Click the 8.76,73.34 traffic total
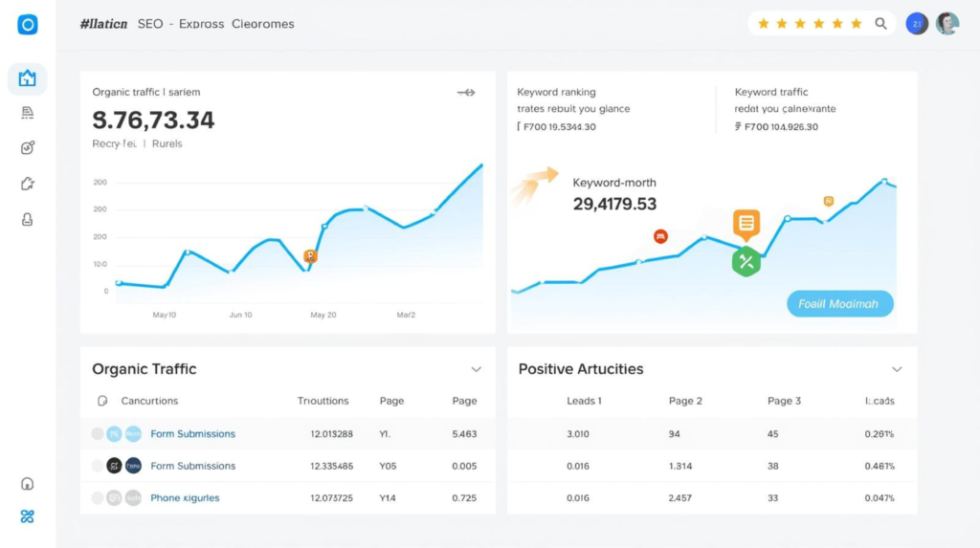 click(x=153, y=120)
